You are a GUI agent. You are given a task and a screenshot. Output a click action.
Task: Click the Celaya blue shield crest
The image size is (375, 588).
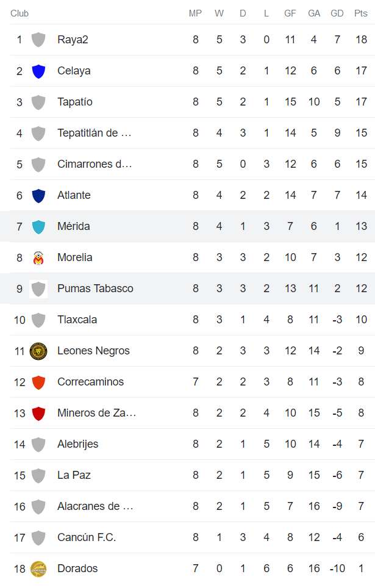pos(38,71)
